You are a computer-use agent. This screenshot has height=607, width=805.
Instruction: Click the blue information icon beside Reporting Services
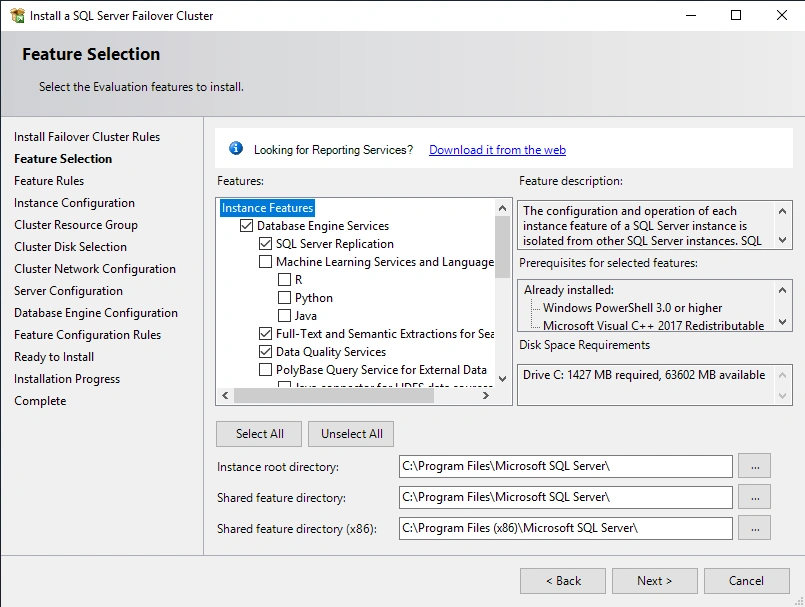click(236, 148)
